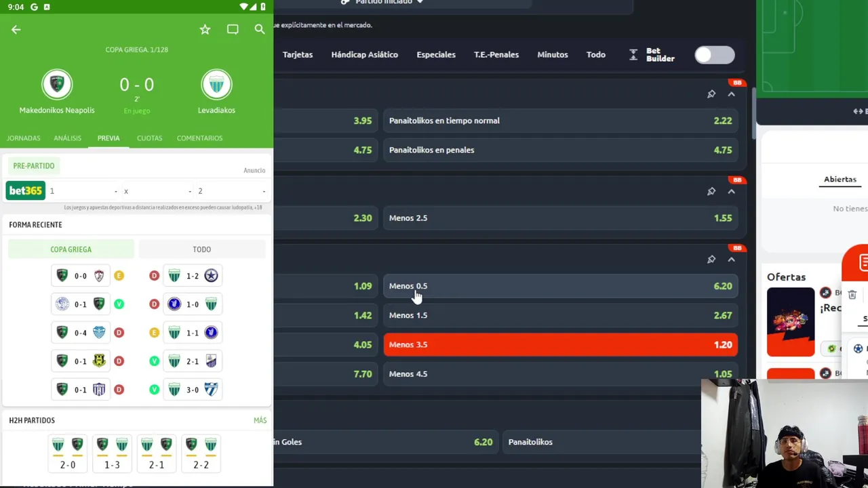Select the green V result badge beside 2-1

[154, 361]
